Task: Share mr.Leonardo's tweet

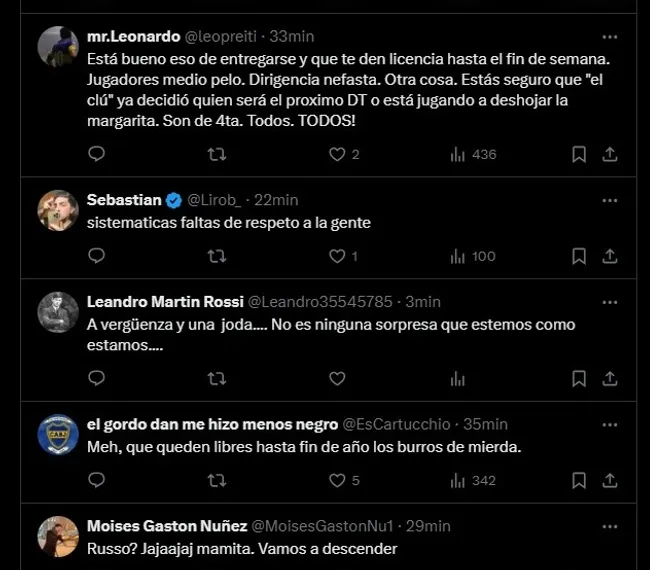Action: (x=609, y=154)
